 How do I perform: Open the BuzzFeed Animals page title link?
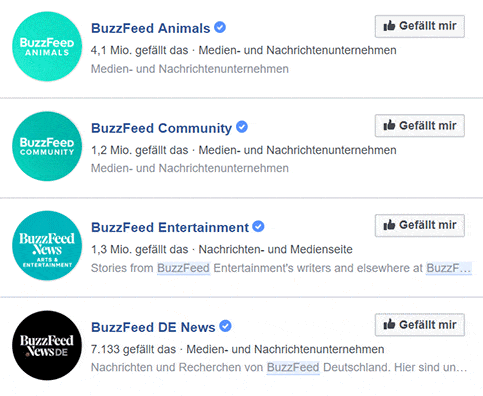coord(151,28)
